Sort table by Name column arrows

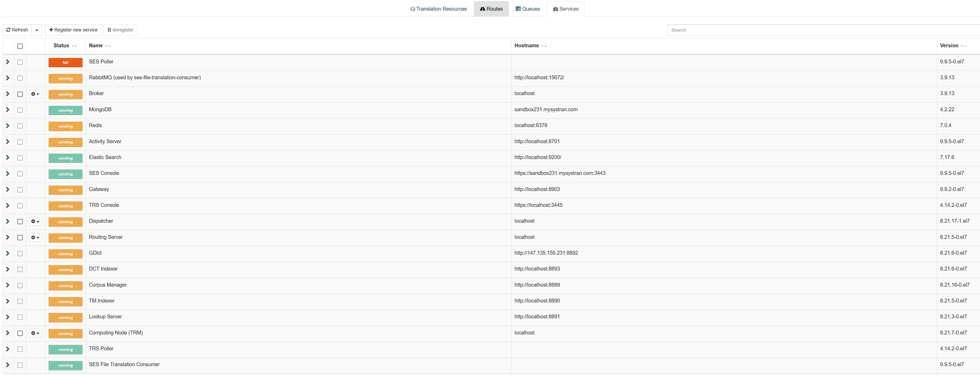[108, 46]
